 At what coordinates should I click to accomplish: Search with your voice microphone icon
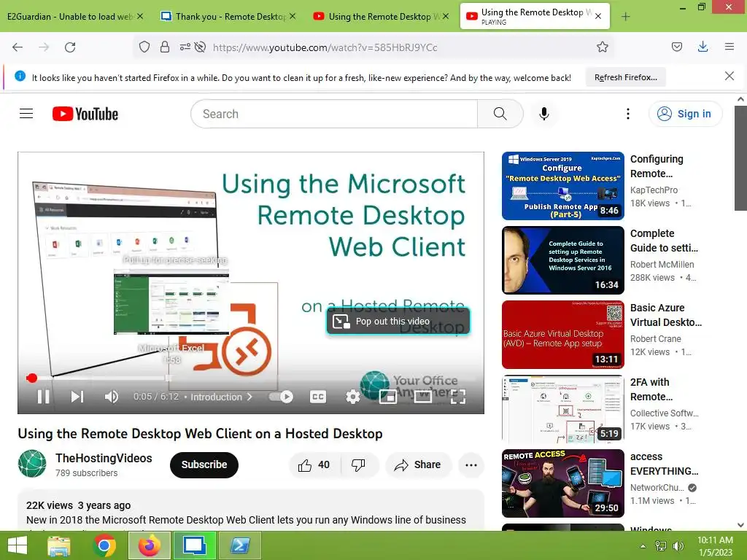[x=544, y=113]
